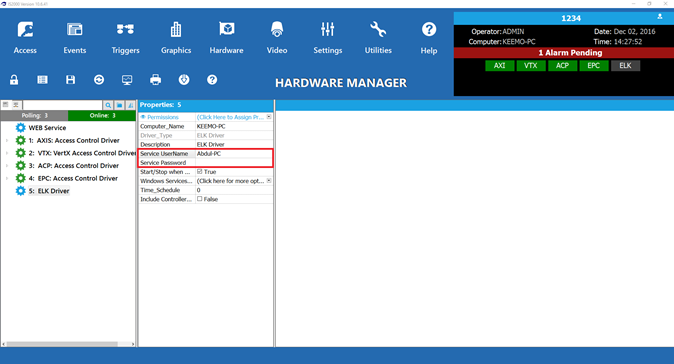This screenshot has height=364, width=674.
Task: Click the padlock icon in toolbar
Action: point(14,80)
